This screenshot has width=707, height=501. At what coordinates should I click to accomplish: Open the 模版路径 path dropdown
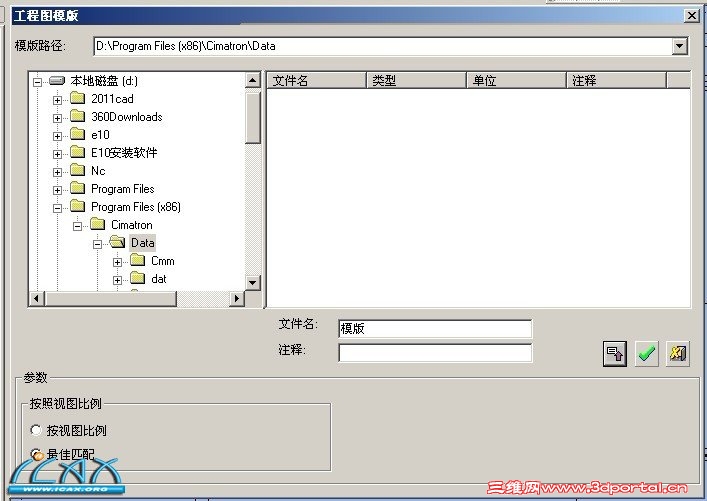coord(679,46)
